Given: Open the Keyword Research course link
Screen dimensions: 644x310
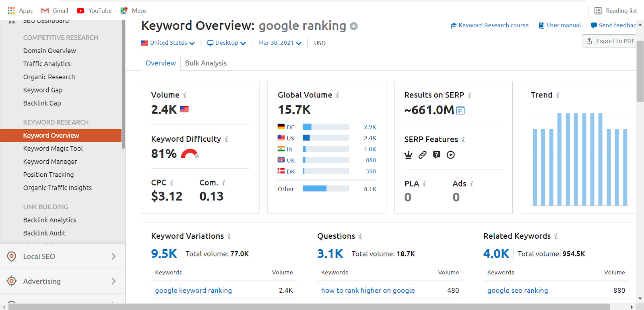Looking at the screenshot, I should (x=489, y=25).
